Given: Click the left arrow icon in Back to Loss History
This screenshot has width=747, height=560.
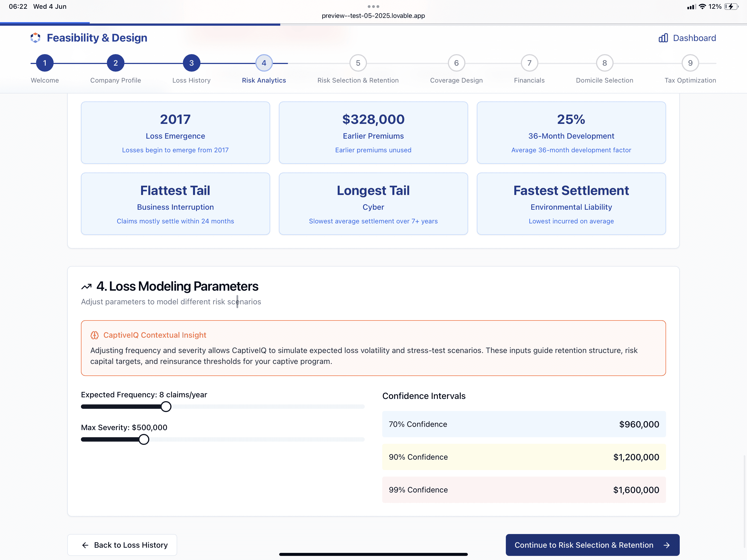Looking at the screenshot, I should pos(85,545).
